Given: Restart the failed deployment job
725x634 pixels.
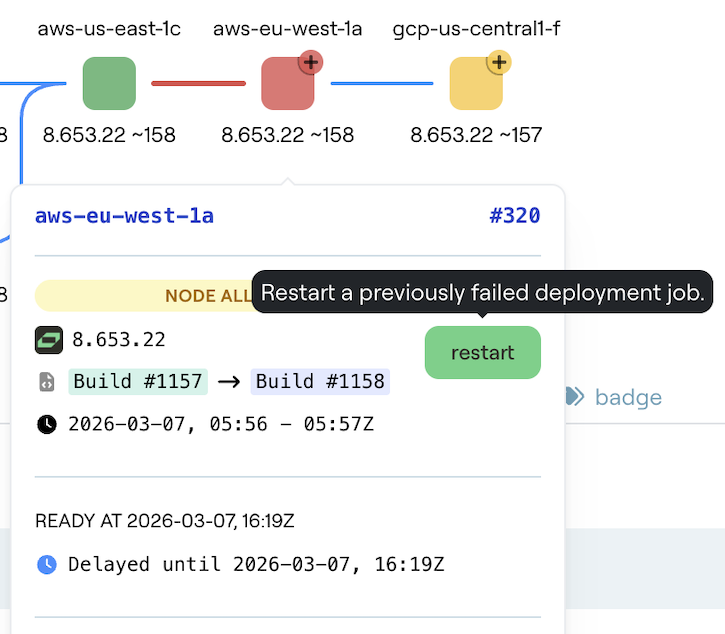Looking at the screenshot, I should (x=483, y=352).
